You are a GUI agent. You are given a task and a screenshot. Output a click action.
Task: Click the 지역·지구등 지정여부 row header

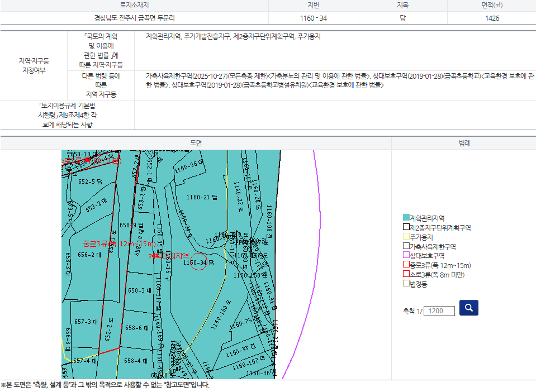(x=34, y=65)
